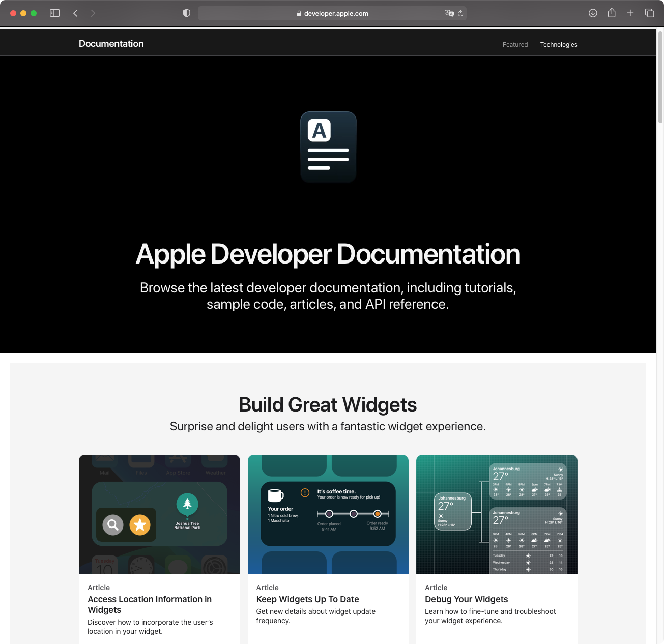Click the translate page icon in address bar

(449, 13)
